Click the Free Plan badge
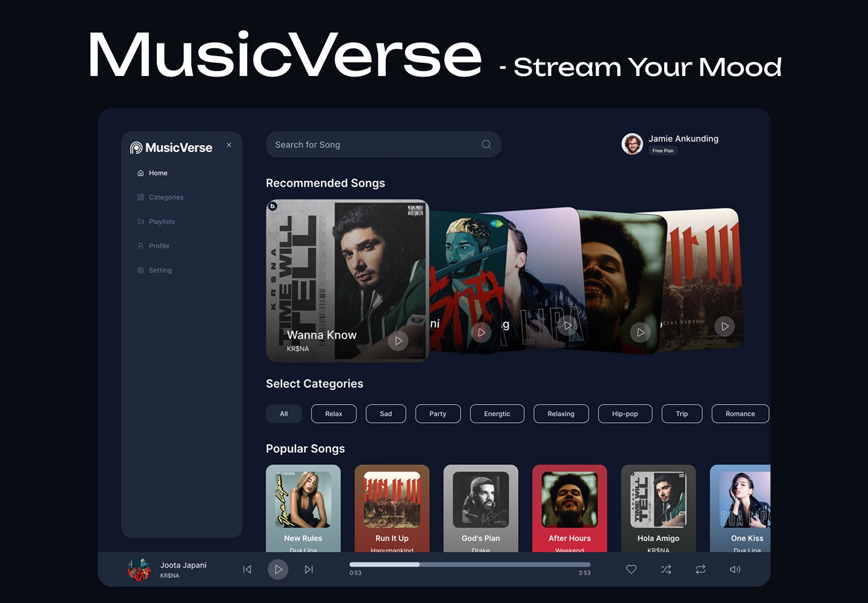Image resolution: width=868 pixels, height=603 pixels. (663, 151)
